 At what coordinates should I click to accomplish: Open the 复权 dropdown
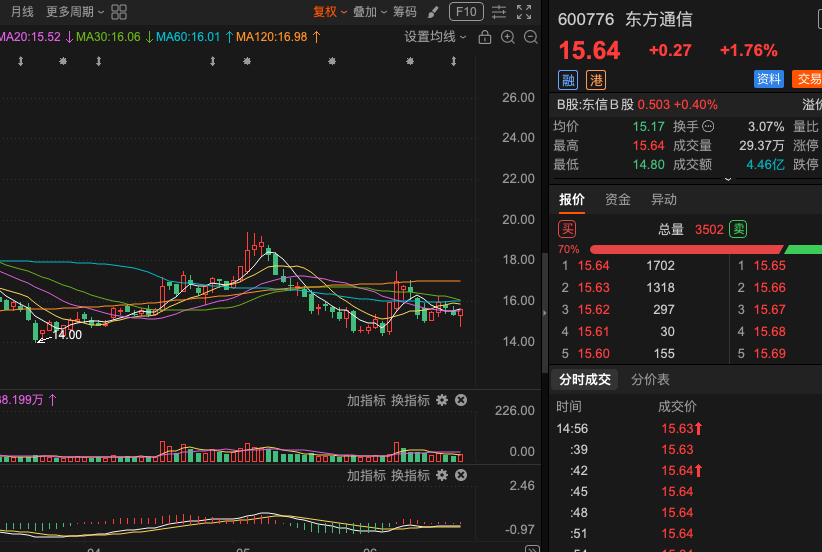pos(330,12)
